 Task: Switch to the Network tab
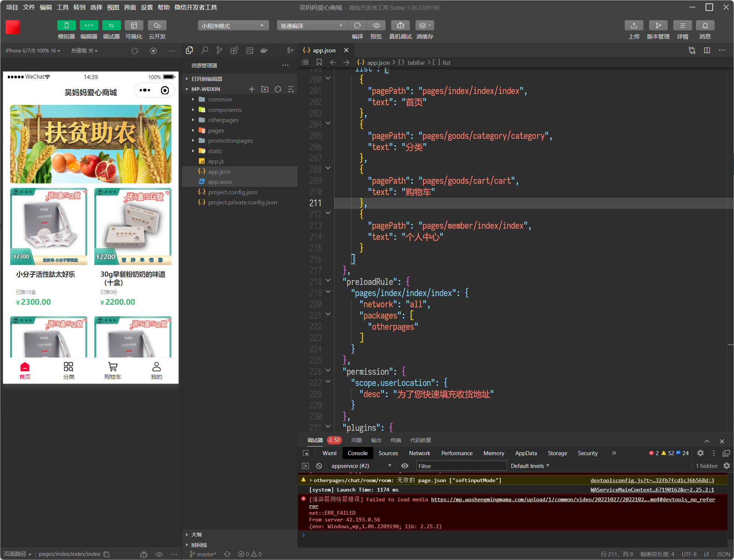419,453
